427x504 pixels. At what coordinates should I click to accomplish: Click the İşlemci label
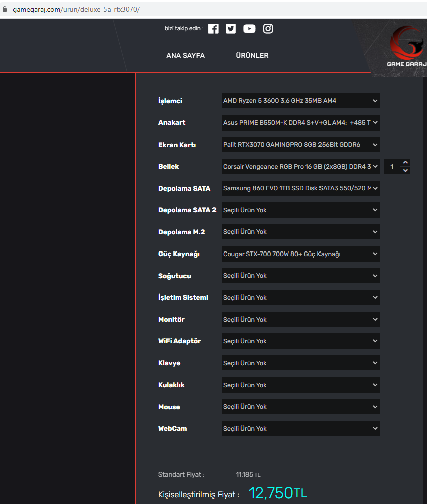pyautogui.click(x=170, y=101)
